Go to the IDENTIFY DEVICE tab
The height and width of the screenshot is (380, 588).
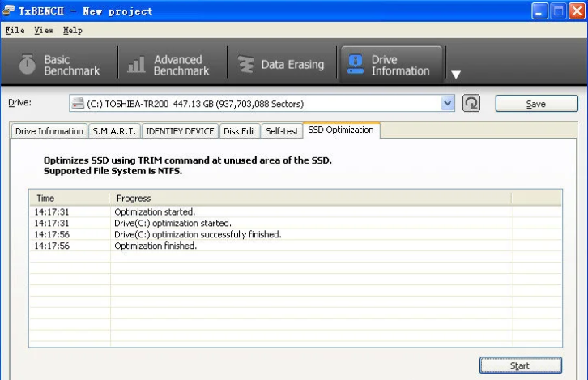coord(180,131)
